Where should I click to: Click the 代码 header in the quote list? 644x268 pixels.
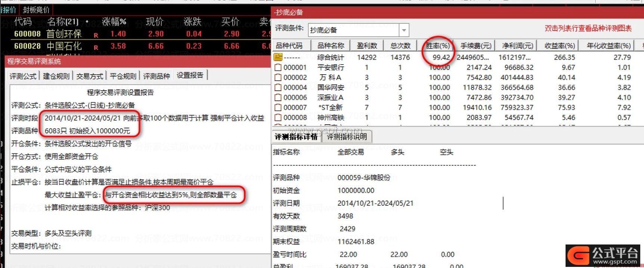(23, 22)
